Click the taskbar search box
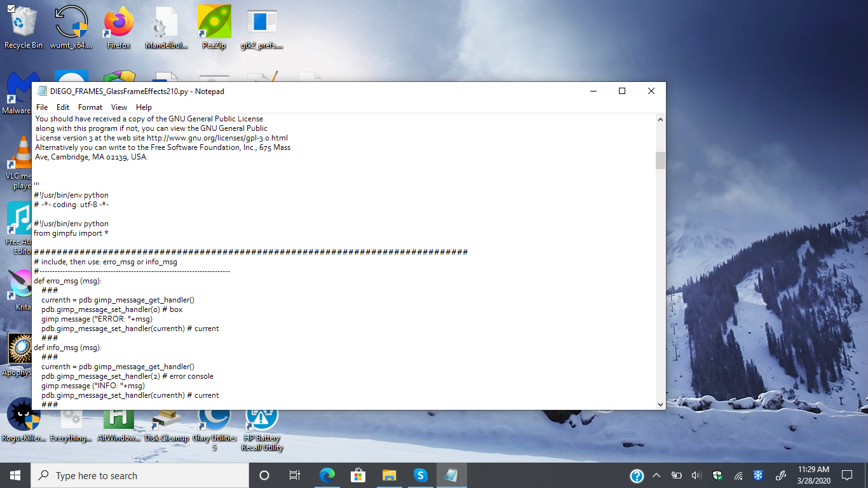Screen dimensions: 868x488 140,475
